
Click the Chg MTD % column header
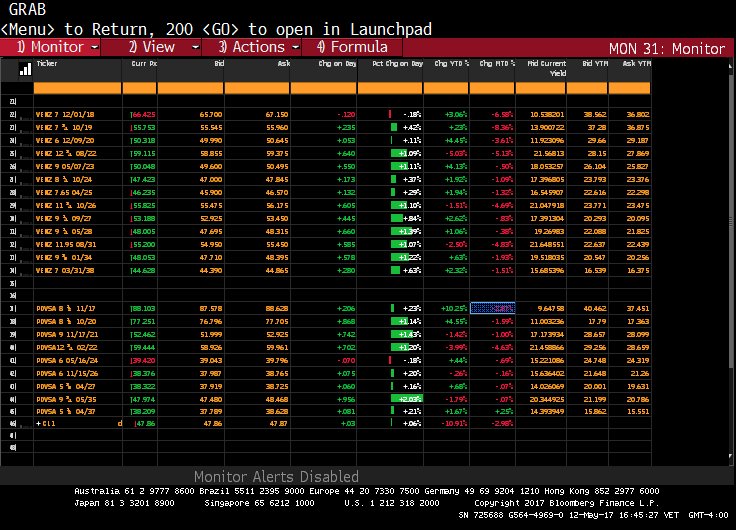497,63
